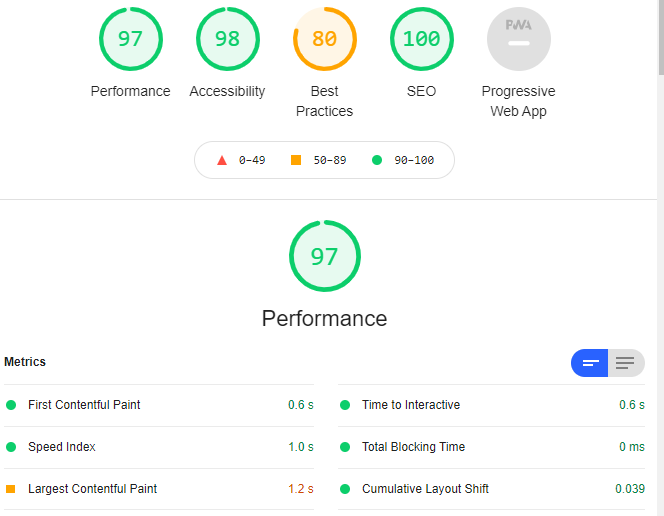The image size is (664, 516).
Task: Click the green circle 90–100 legend icon
Action: tap(377, 160)
